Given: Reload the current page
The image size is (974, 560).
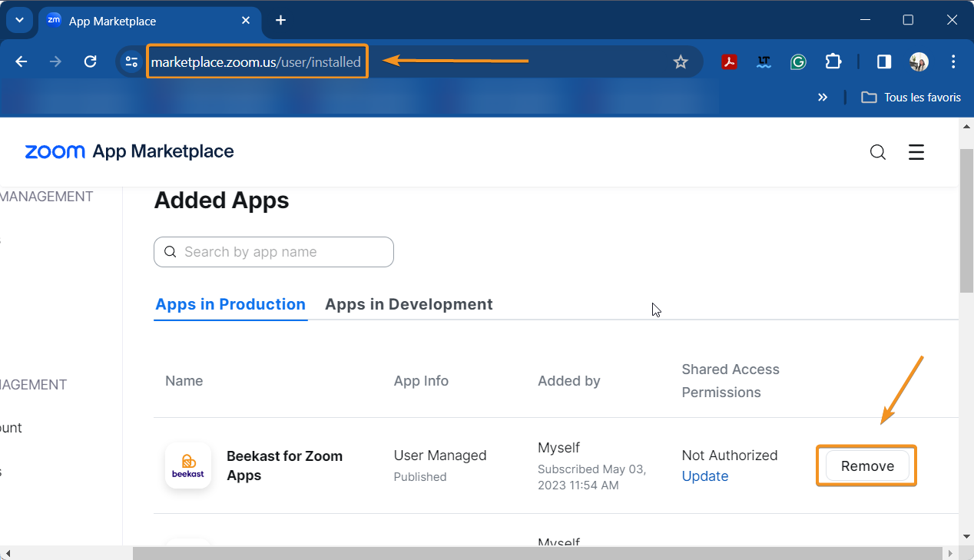Looking at the screenshot, I should tap(90, 62).
